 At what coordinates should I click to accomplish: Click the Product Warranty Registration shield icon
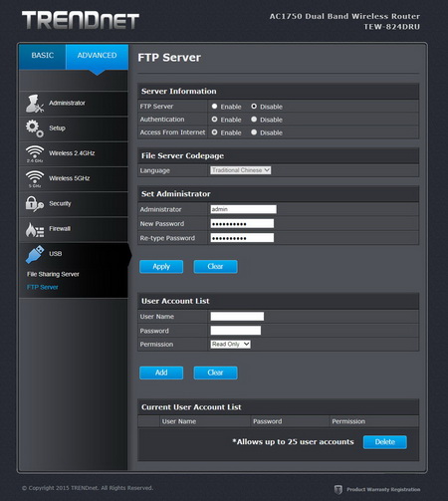337,489
